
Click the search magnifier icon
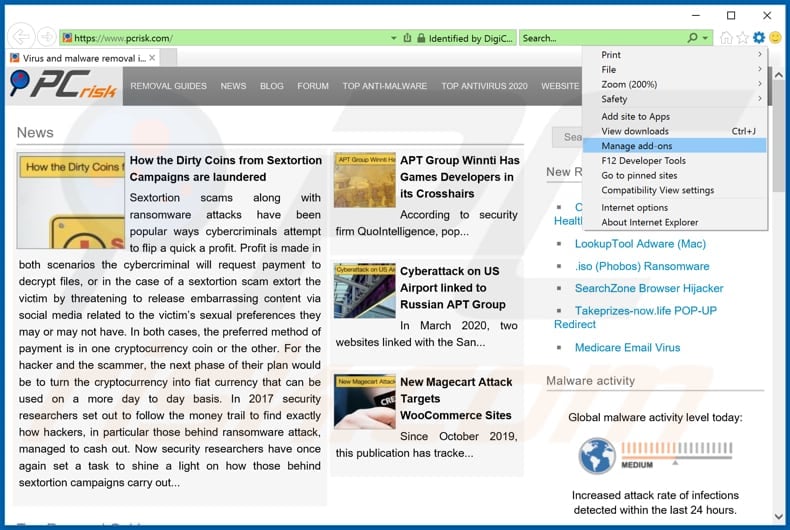click(693, 38)
